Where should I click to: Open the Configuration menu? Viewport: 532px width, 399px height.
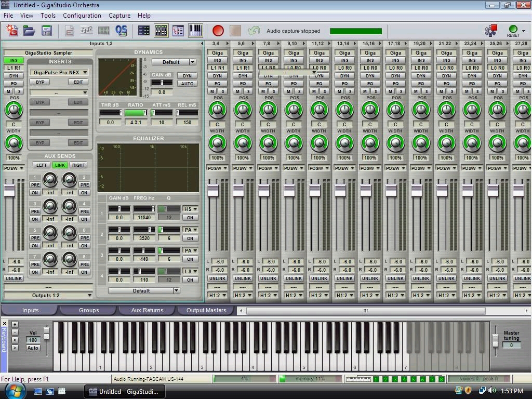(82, 16)
